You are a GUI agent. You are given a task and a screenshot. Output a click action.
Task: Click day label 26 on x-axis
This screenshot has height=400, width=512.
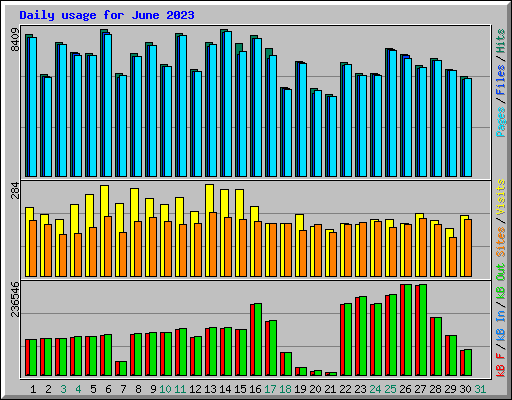[x=405, y=389]
